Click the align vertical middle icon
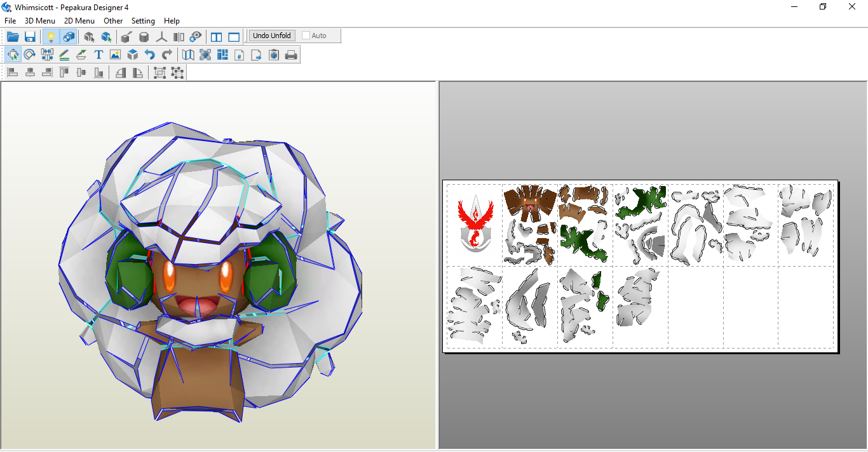868x452 pixels. (x=81, y=72)
